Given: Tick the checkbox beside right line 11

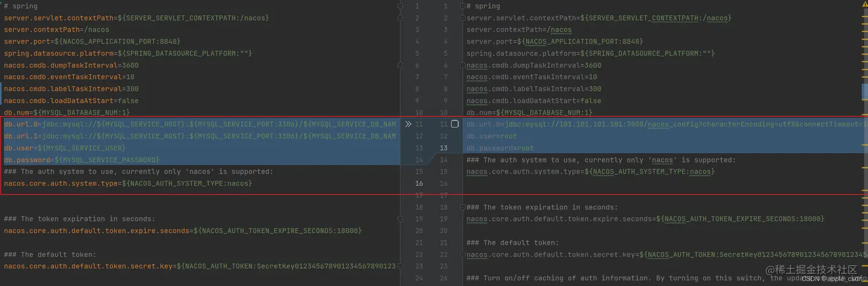Looking at the screenshot, I should [455, 124].
